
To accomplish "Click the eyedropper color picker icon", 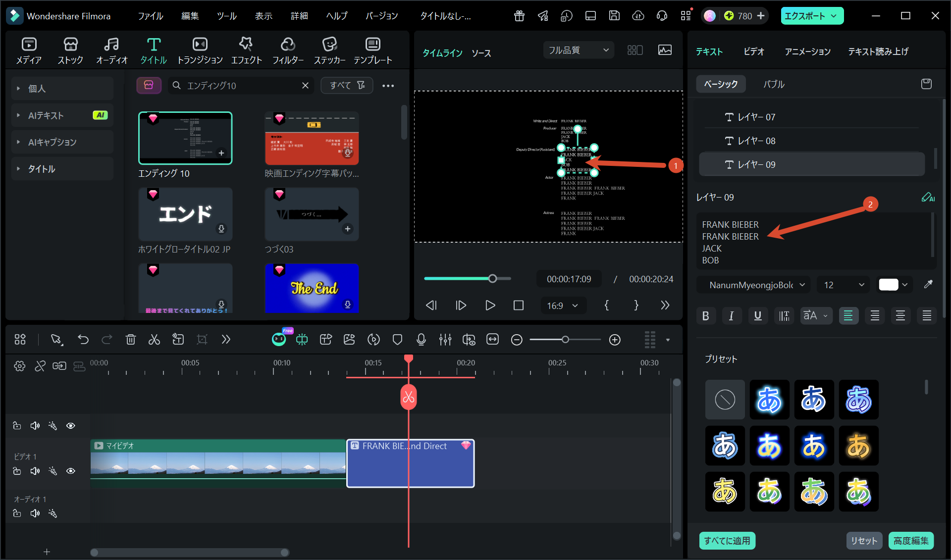I will pos(928,284).
